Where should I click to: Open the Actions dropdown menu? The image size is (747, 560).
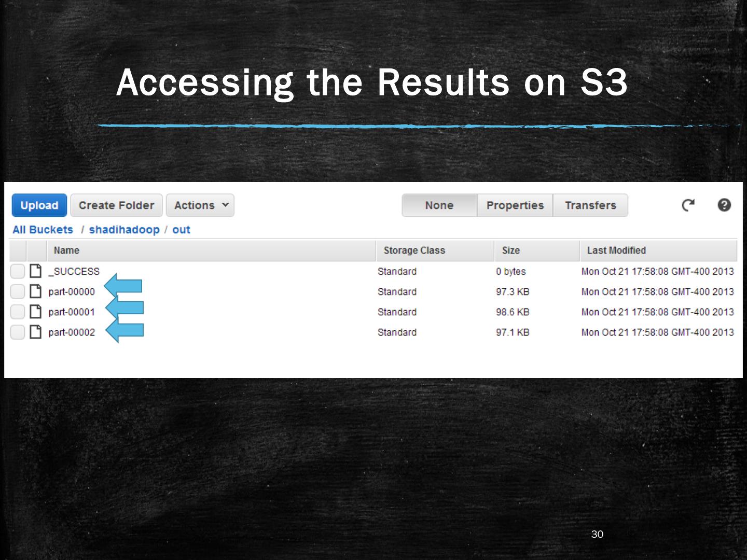coord(200,205)
